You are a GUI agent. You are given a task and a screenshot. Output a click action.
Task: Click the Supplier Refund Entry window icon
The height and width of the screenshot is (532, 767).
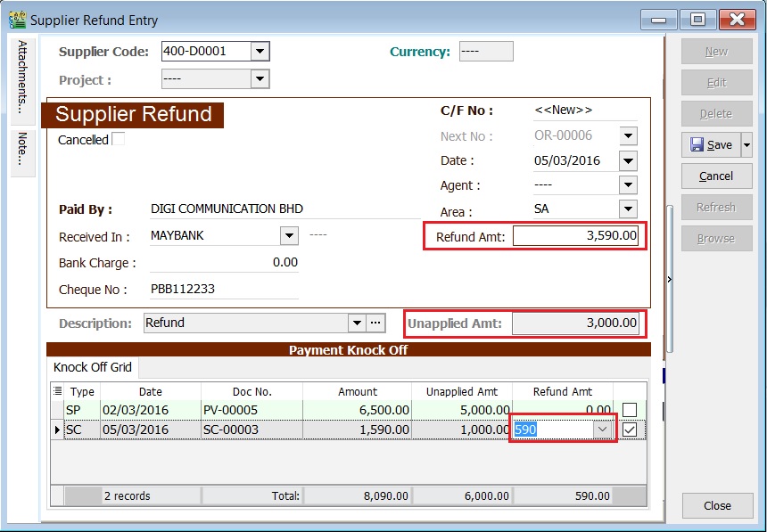(17, 19)
